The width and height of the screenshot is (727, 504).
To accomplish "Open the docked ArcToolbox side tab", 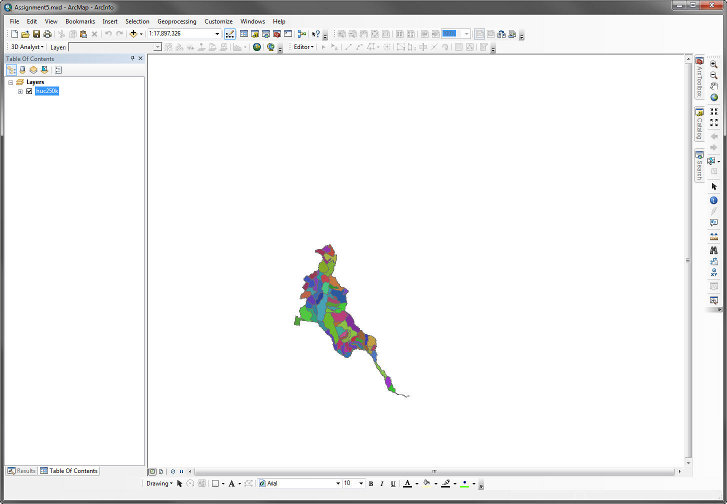I will pyautogui.click(x=699, y=77).
